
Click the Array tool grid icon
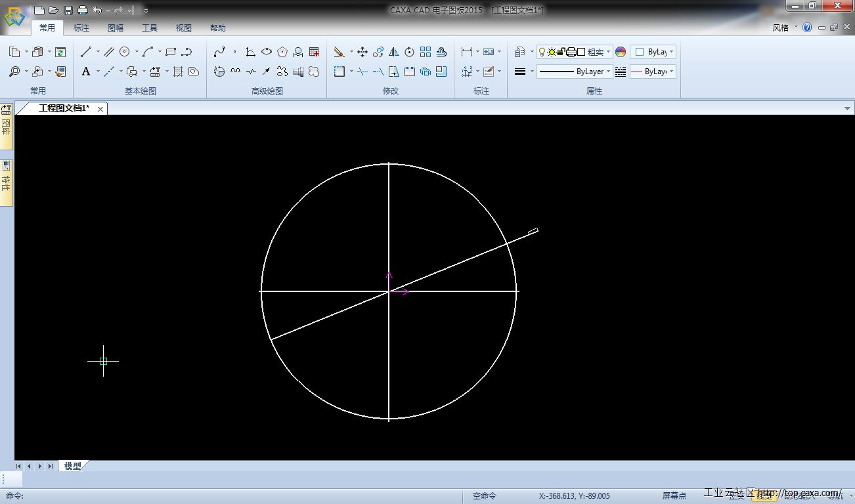[426, 52]
